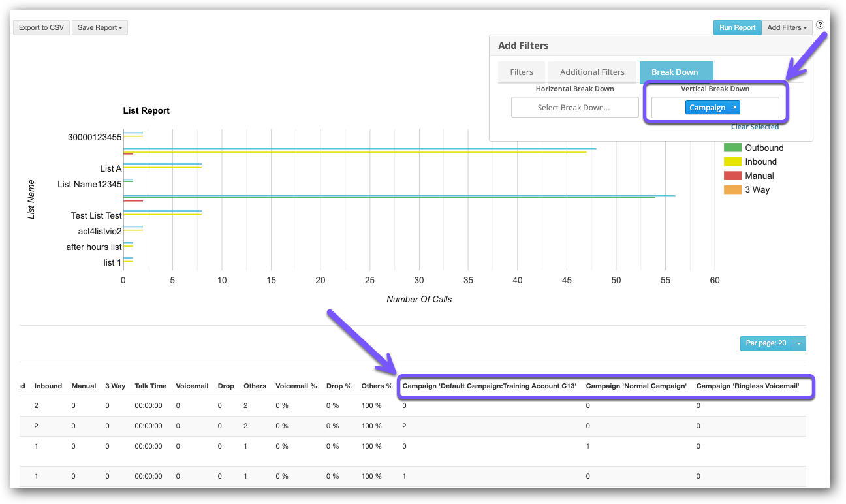
Task: Expand the Save Report dropdown
Action: [99, 27]
